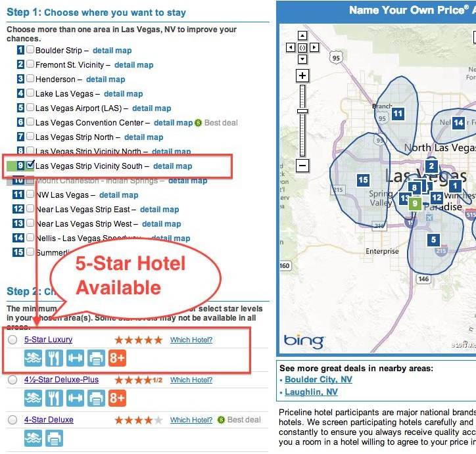Image resolution: width=476 pixels, height=454 pixels.
Task: Open detail map for Henderson
Action: coord(106,79)
